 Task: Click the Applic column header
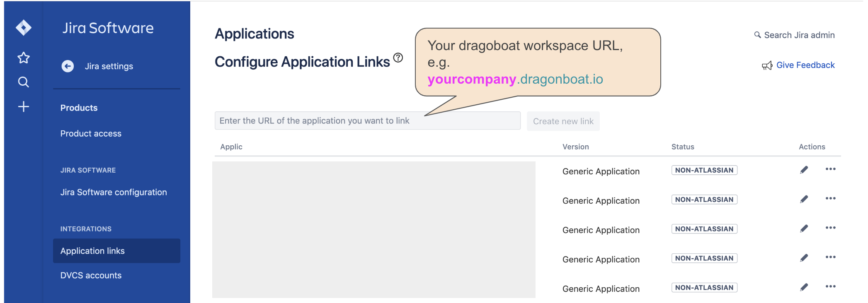231,147
